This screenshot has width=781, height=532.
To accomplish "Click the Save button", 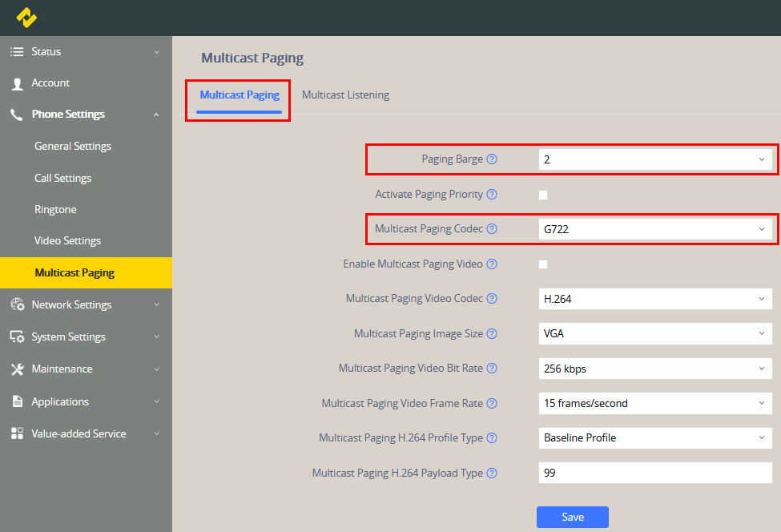I will click(x=572, y=517).
